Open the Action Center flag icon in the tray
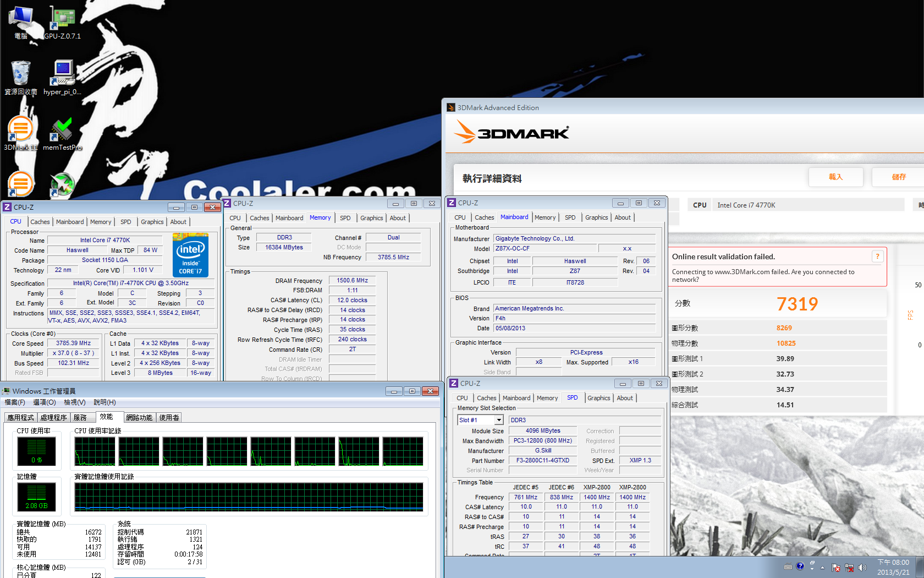The height and width of the screenshot is (578, 924). [x=836, y=568]
